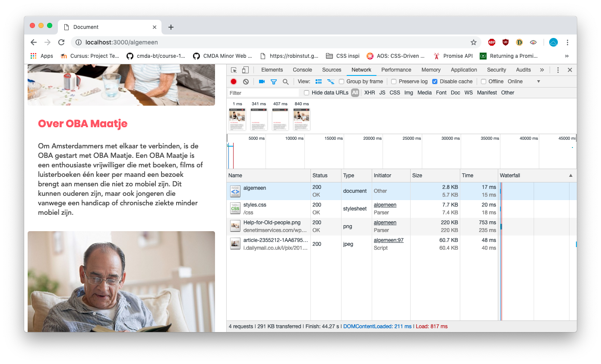601x364 pixels.
Task: Open the uBlock Origin extension icon
Action: tap(506, 42)
